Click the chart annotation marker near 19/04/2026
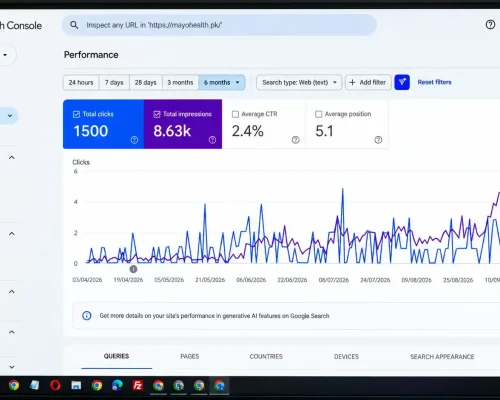 tap(133, 269)
